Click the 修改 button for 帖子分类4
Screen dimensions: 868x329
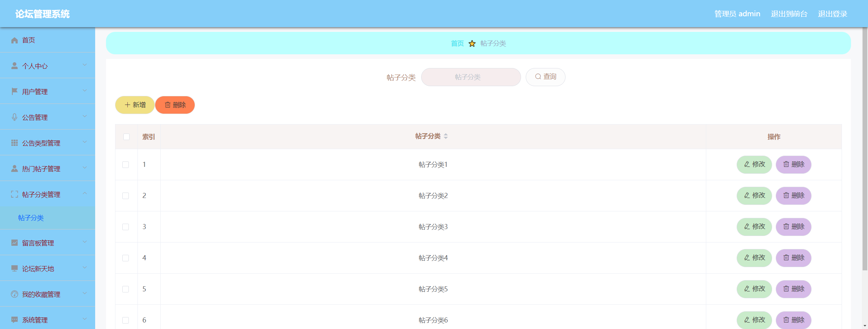[754, 258]
